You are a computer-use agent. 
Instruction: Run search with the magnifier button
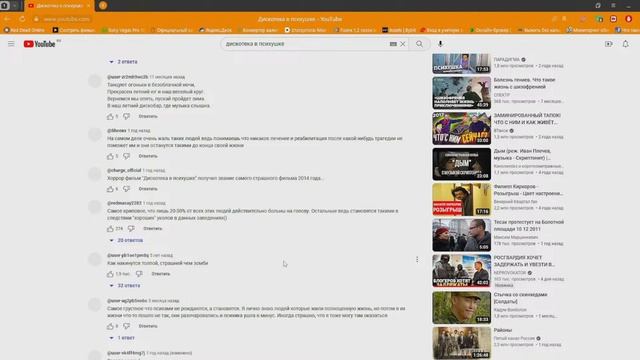click(x=419, y=44)
